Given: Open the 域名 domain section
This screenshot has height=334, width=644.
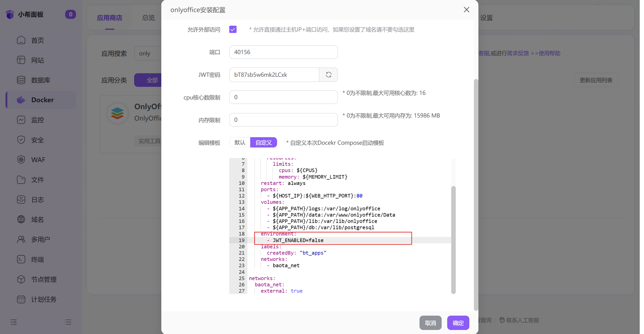Looking at the screenshot, I should tap(37, 219).
